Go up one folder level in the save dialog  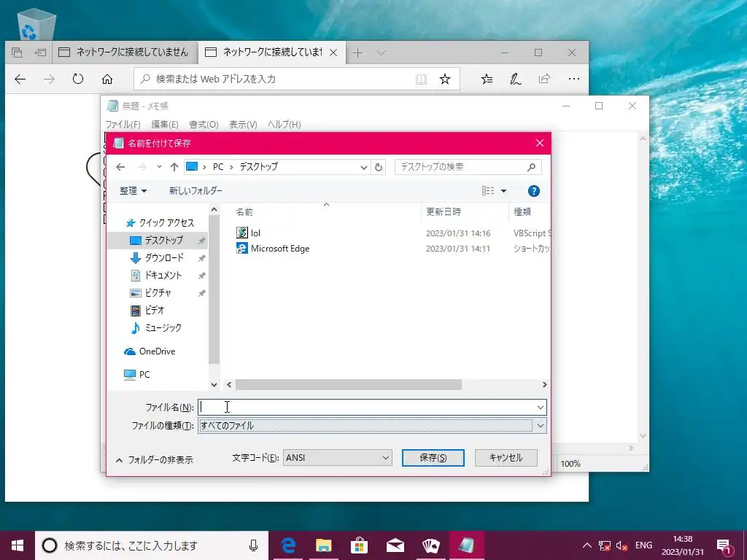174,167
